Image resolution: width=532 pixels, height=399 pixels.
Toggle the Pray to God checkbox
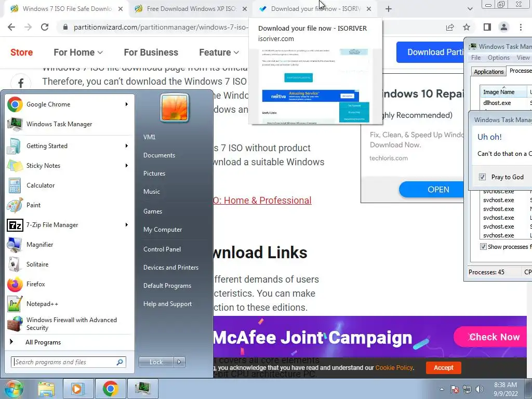coord(482,177)
